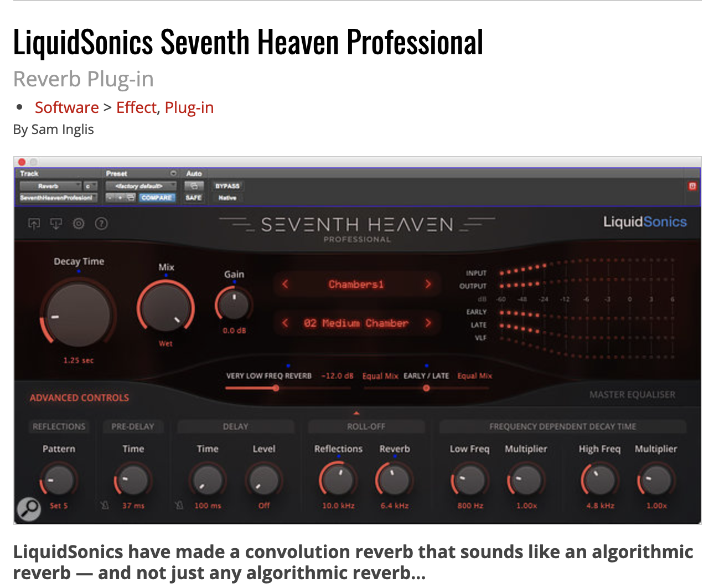The image size is (714, 588).
Task: Collapse the advanced controls triangle
Action: click(356, 413)
